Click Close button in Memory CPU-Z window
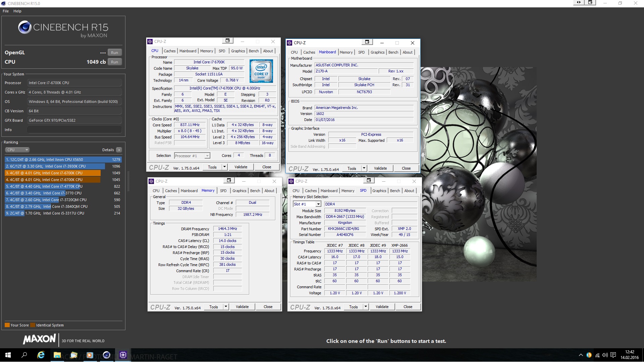 (x=268, y=307)
